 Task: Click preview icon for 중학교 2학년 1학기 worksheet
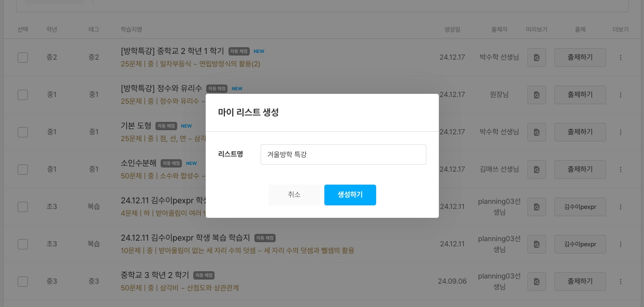(x=537, y=58)
